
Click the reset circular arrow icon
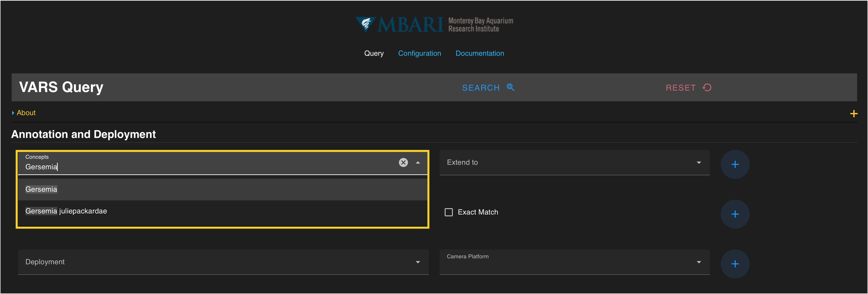tap(707, 88)
